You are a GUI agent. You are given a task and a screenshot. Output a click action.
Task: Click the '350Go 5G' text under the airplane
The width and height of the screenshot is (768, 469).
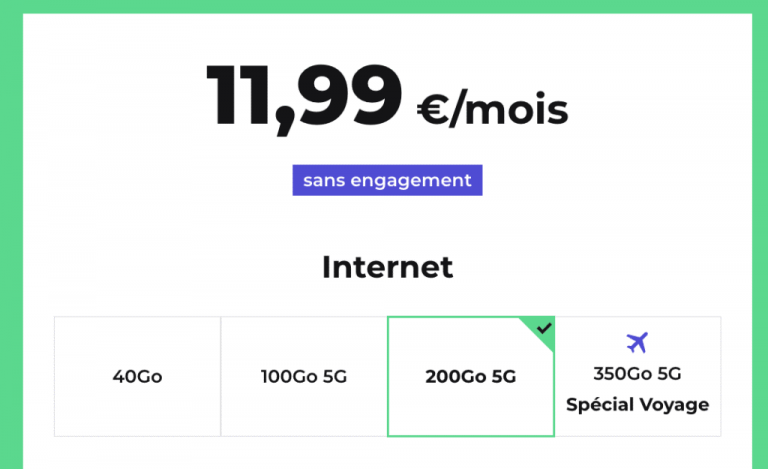[637, 374]
